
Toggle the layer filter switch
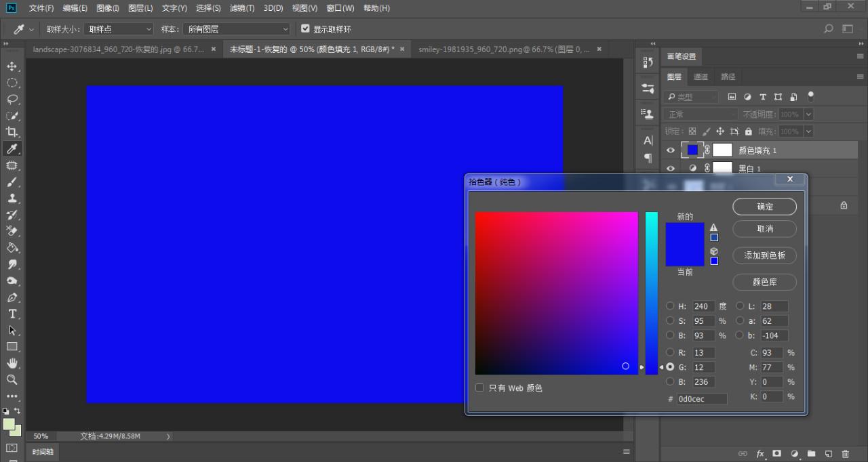[x=811, y=97]
